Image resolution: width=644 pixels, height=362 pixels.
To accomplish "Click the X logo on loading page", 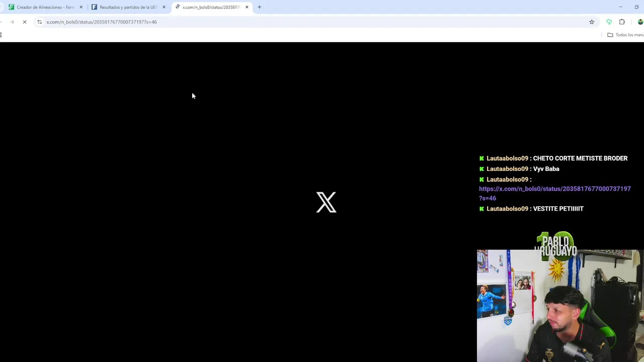I will 326,202.
